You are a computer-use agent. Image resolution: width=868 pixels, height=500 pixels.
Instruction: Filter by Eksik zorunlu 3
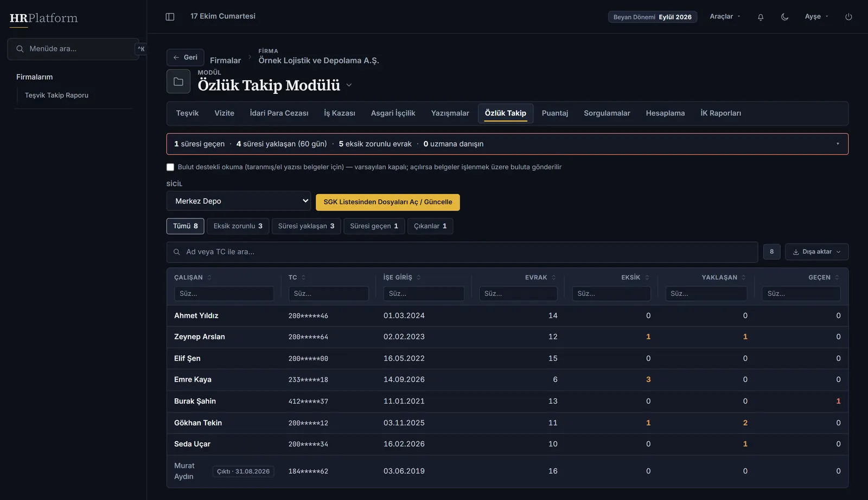238,226
